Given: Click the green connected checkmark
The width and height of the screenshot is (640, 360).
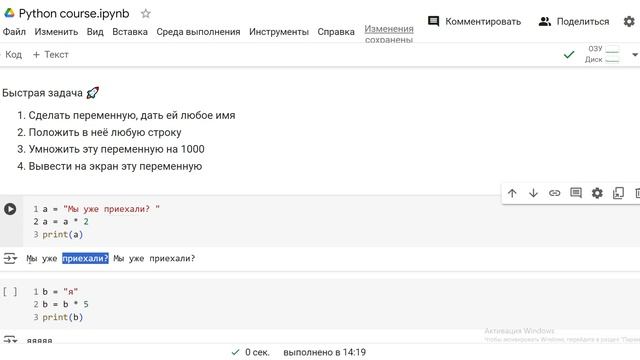Looking at the screenshot, I should click(x=569, y=54).
